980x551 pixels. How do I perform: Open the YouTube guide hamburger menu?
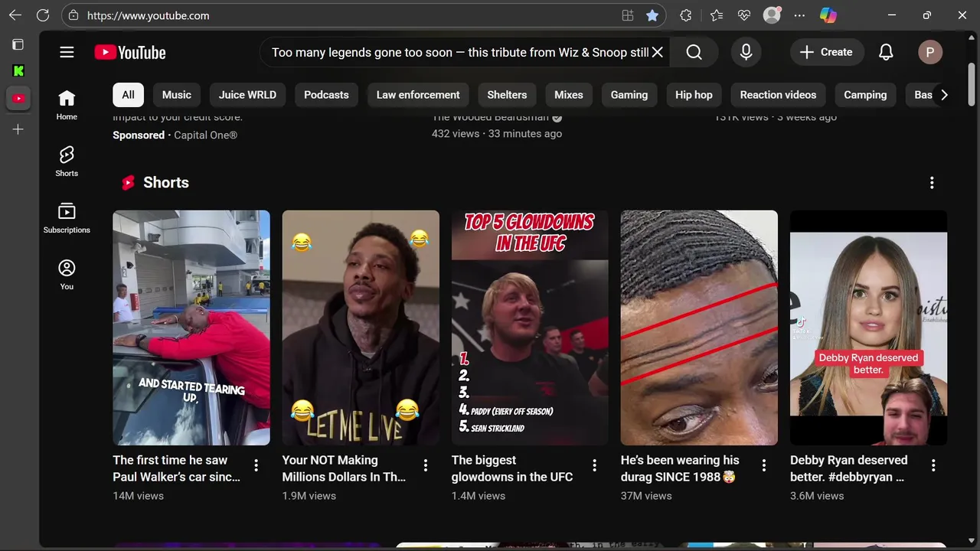tap(67, 52)
